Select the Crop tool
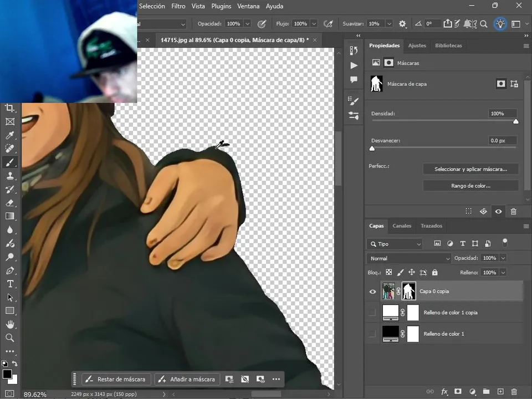532x399 pixels. click(x=10, y=108)
